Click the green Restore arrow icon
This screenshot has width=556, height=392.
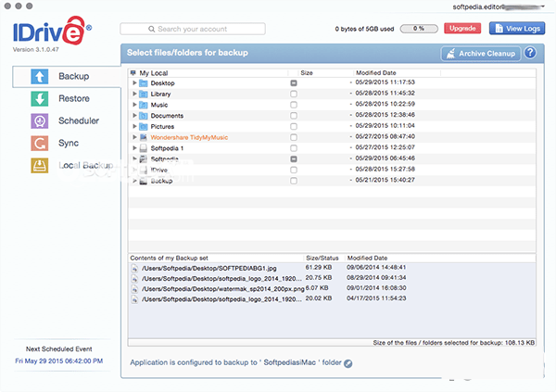tap(39, 98)
